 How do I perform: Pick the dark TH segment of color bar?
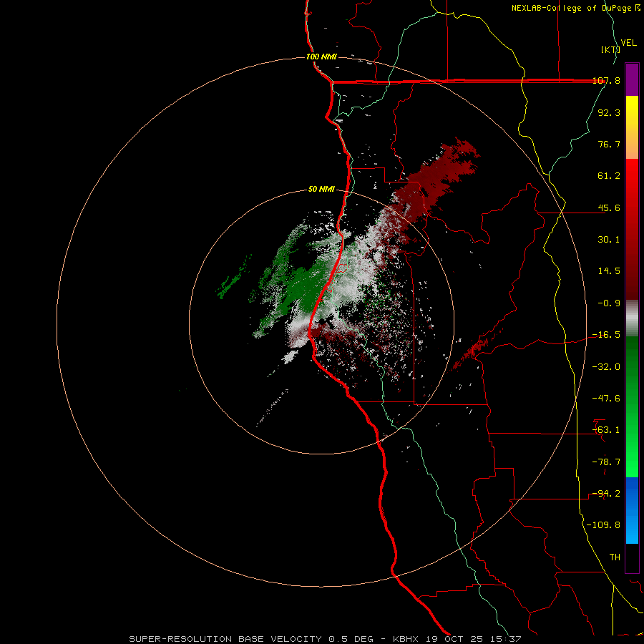point(632,558)
